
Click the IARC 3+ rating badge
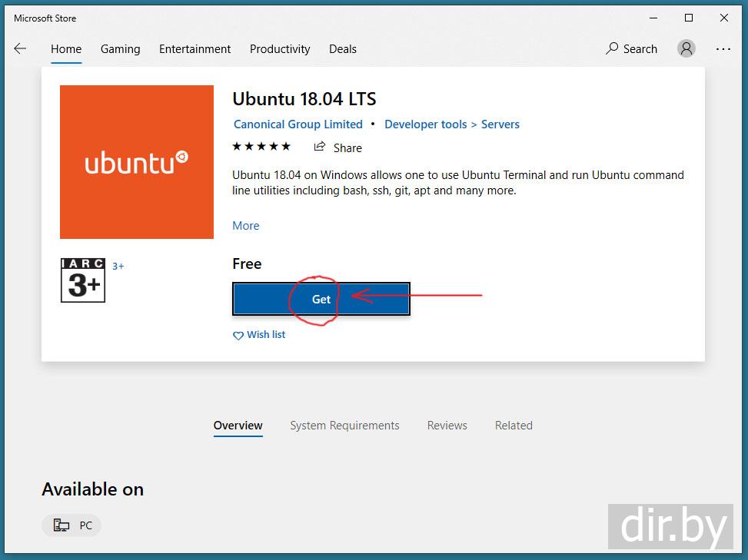click(83, 280)
